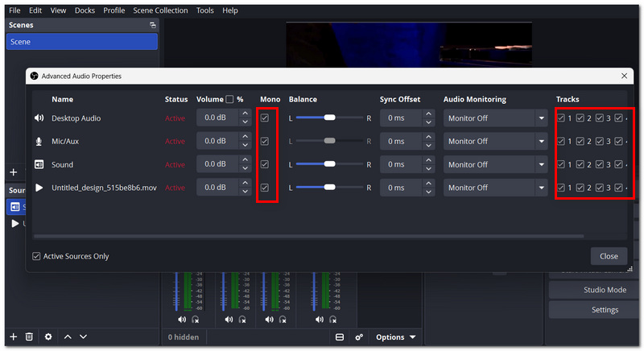Open the Tools menu
This screenshot has width=644, height=351.
point(205,10)
